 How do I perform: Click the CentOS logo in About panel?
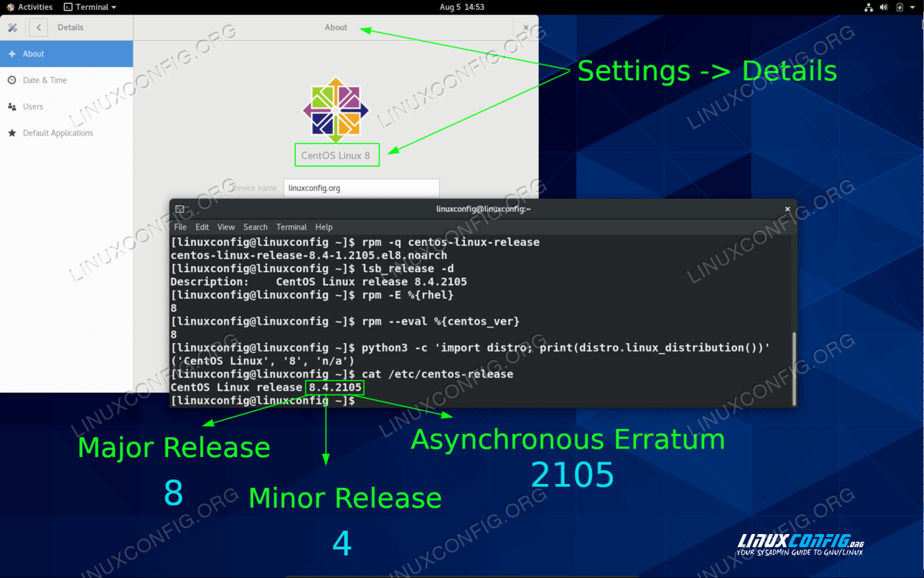click(336, 109)
